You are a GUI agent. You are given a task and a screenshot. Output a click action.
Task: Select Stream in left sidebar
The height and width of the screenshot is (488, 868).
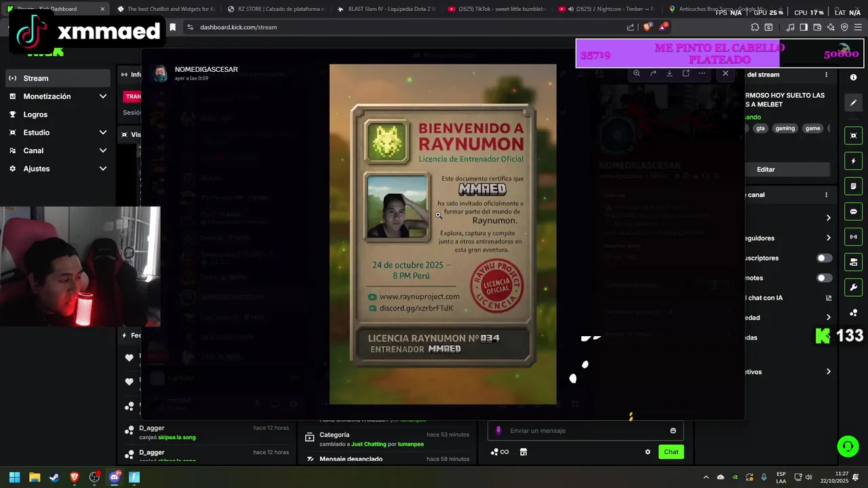(x=58, y=78)
